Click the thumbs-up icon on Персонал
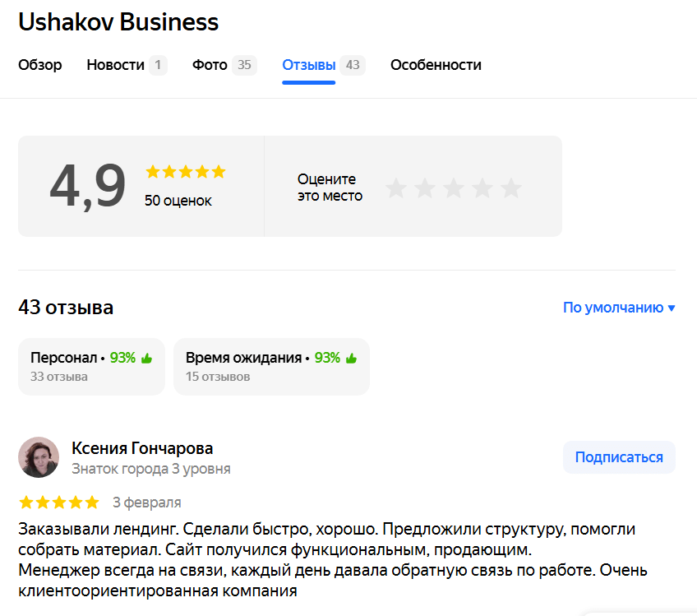 [146, 358]
